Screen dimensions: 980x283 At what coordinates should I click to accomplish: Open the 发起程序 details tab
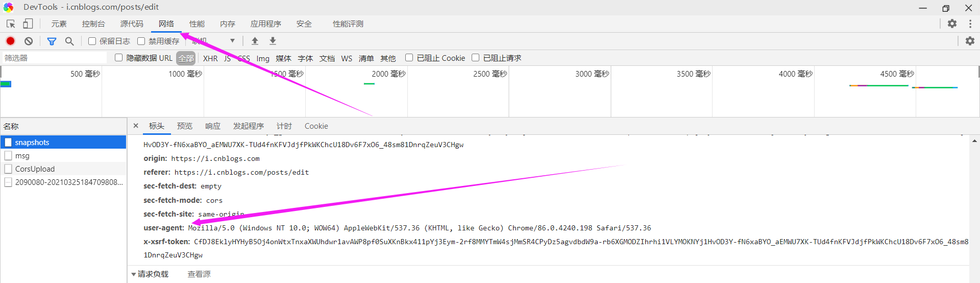point(249,126)
